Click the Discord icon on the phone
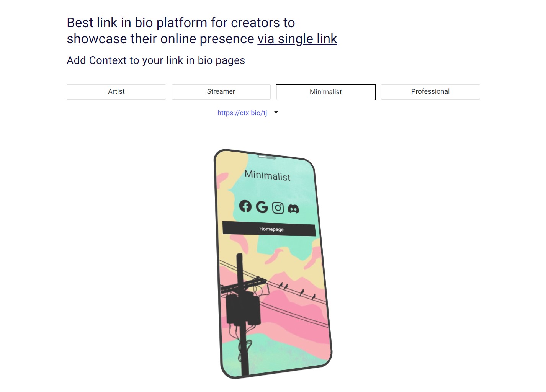The image size is (546, 392). pyautogui.click(x=293, y=209)
